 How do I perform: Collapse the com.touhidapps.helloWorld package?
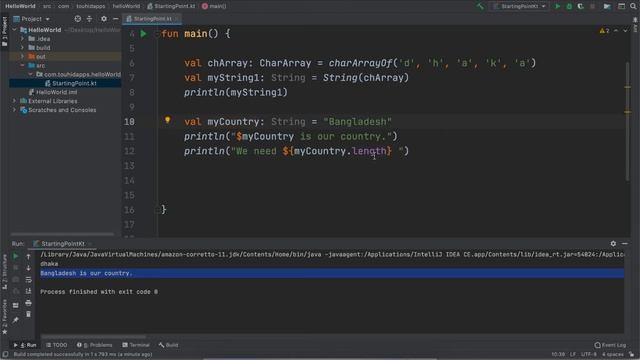(x=31, y=74)
